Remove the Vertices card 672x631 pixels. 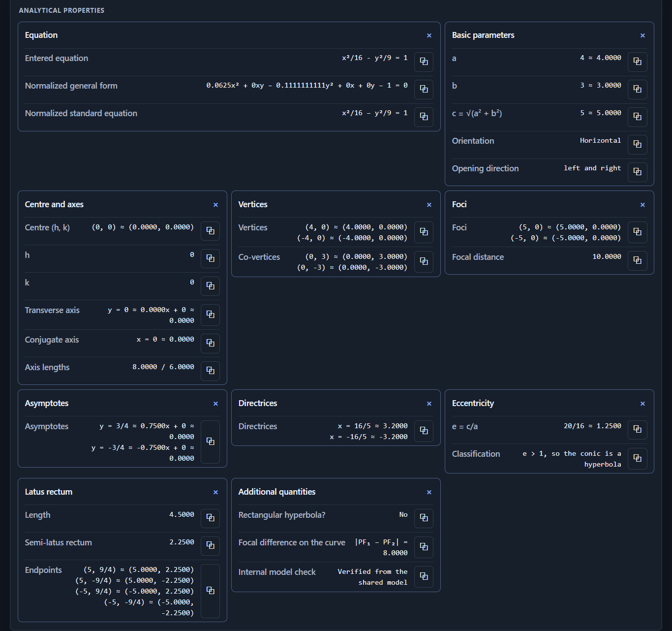[429, 205]
